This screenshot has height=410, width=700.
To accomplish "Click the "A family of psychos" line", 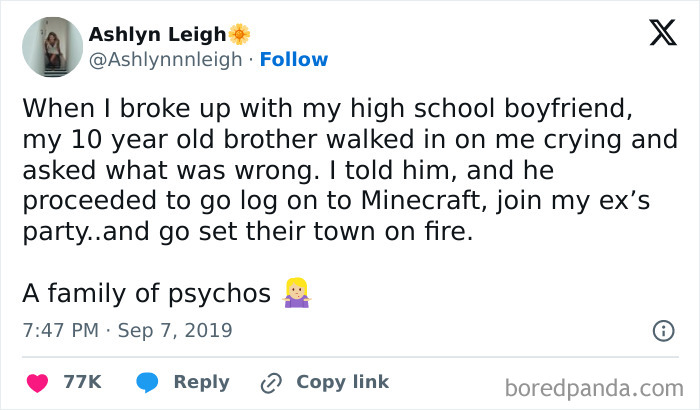I will pos(146,293).
